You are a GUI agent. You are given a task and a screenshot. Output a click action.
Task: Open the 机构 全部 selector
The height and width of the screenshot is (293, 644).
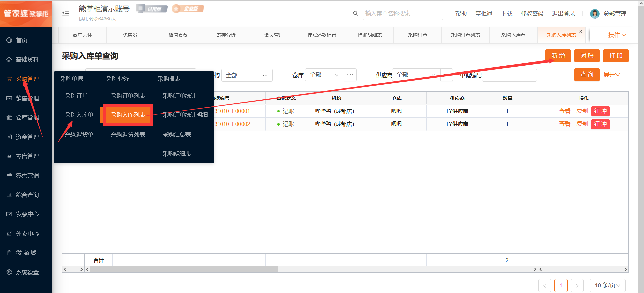[247, 75]
